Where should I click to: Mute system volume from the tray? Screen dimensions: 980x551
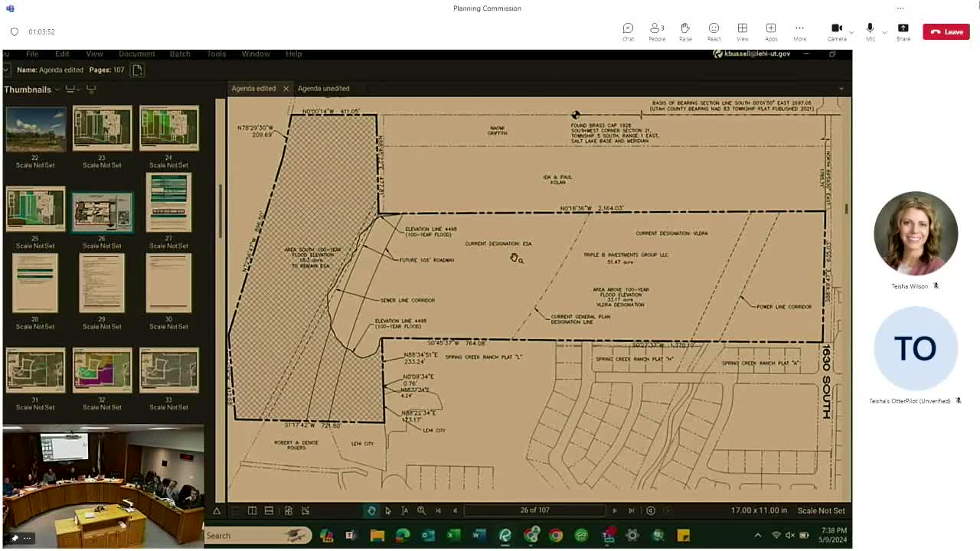click(790, 535)
